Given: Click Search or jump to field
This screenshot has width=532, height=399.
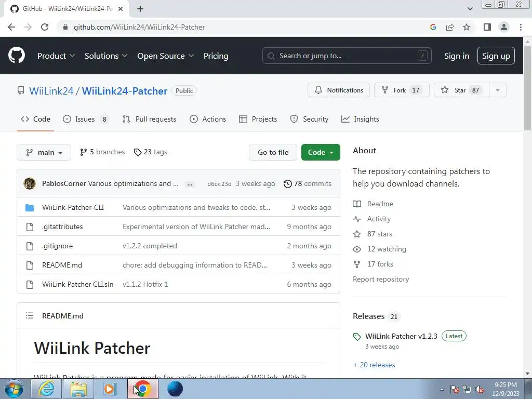Looking at the screenshot, I should coord(347,56).
